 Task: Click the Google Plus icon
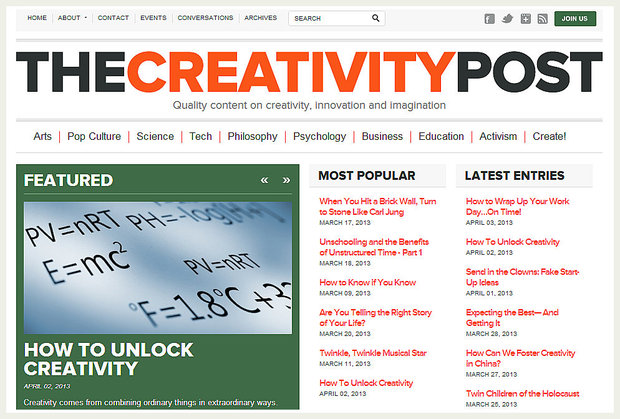click(x=525, y=19)
